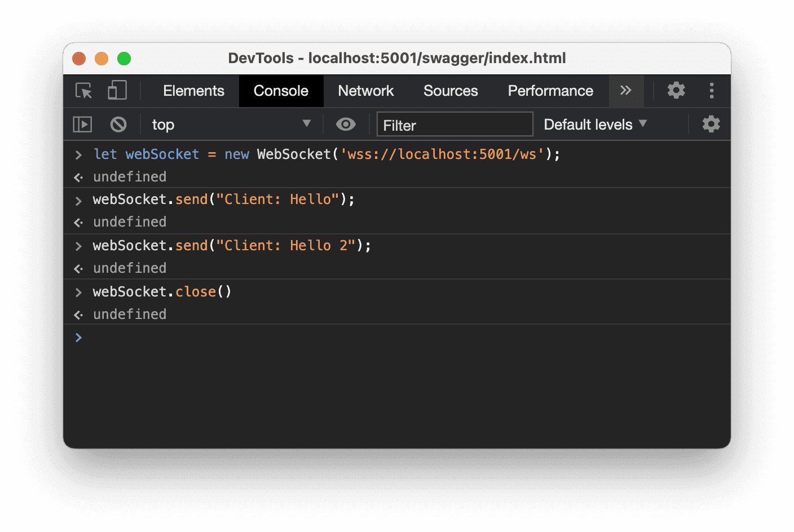Screen dimensions: 794x532
Task: Clear the console with the ban icon
Action: click(x=118, y=125)
